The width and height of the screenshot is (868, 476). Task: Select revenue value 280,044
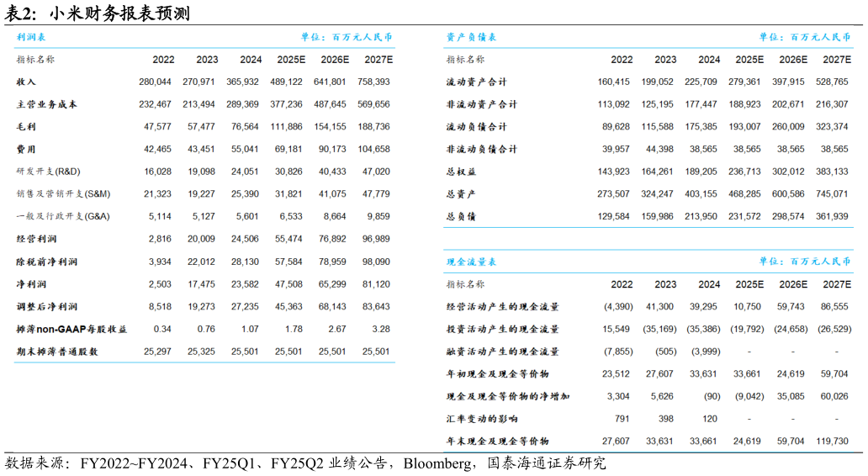pyautogui.click(x=155, y=82)
